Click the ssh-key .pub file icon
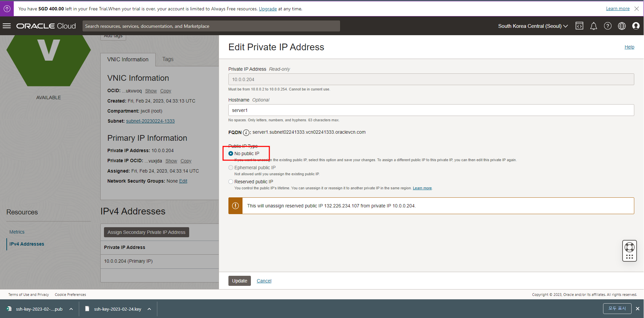Image resolution: width=644 pixels, height=318 pixels. coord(9,309)
